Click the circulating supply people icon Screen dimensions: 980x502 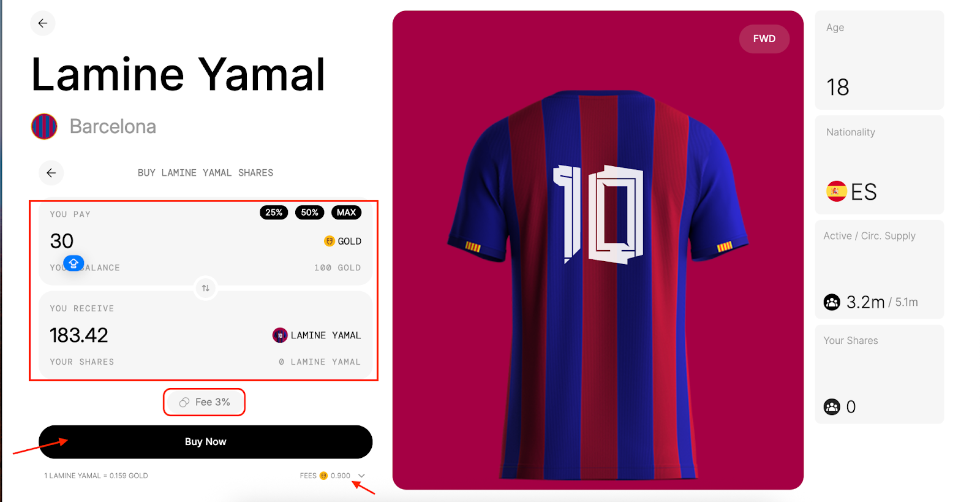click(x=832, y=302)
